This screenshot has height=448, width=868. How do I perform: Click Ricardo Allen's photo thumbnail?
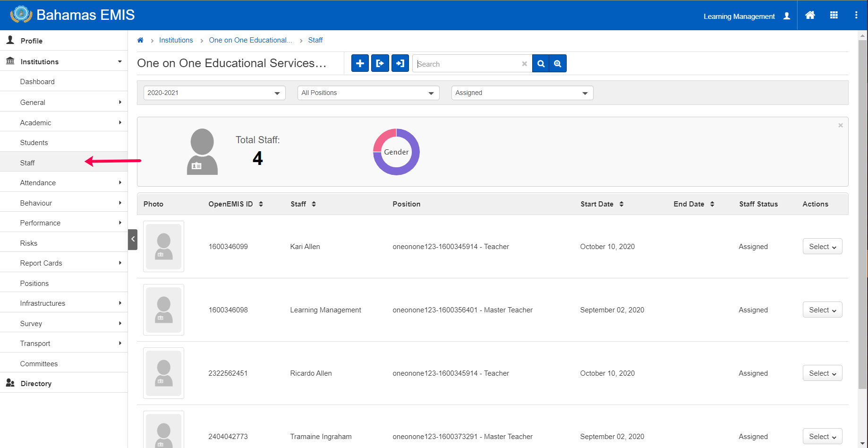[x=163, y=373]
